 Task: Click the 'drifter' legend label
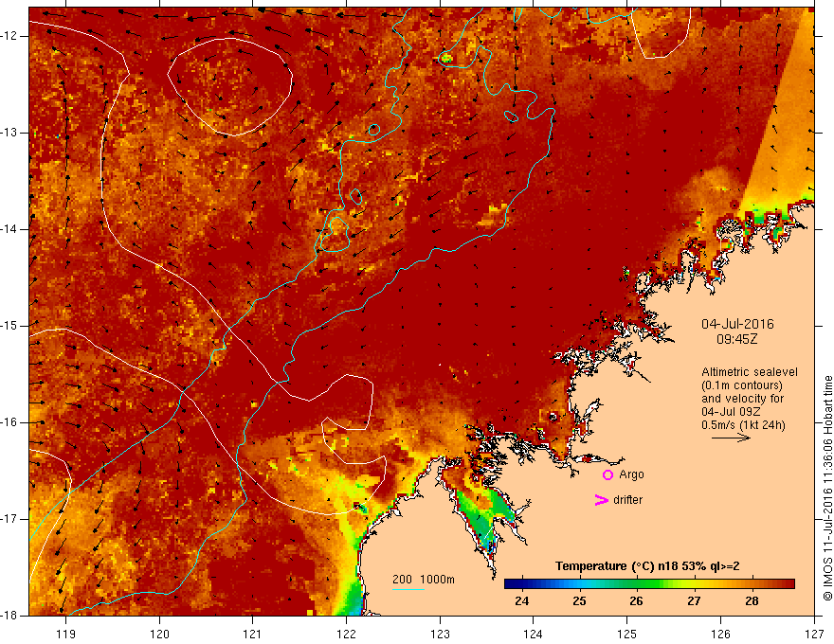tap(627, 500)
